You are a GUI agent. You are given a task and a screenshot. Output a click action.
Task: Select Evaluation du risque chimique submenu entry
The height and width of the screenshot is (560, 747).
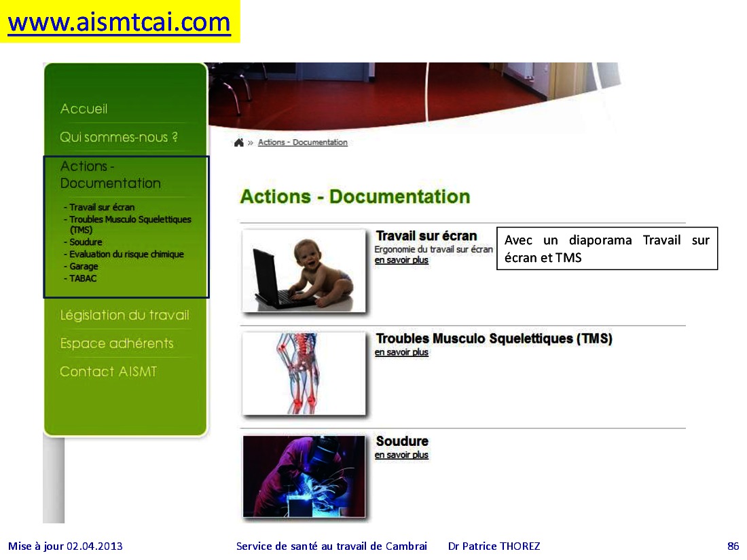pos(126,255)
